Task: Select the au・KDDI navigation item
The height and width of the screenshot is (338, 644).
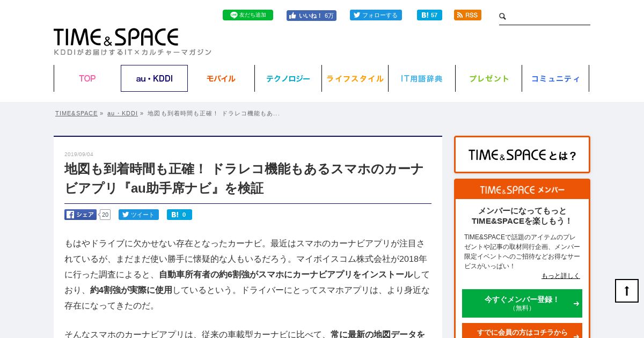Action: pyautogui.click(x=155, y=78)
